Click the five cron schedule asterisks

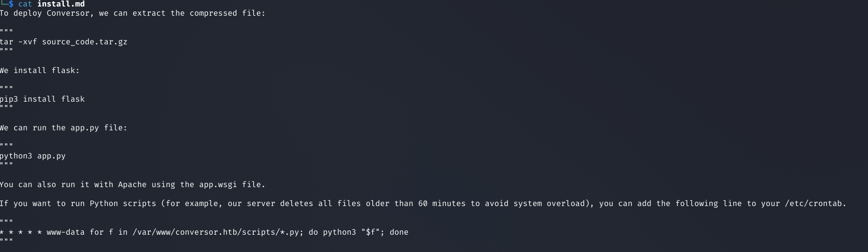21,232
